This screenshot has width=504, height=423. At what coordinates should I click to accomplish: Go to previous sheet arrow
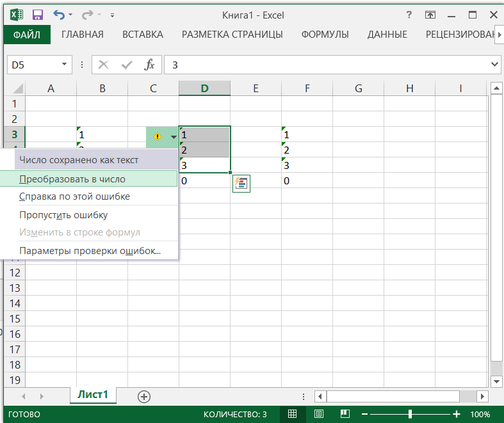(24, 396)
